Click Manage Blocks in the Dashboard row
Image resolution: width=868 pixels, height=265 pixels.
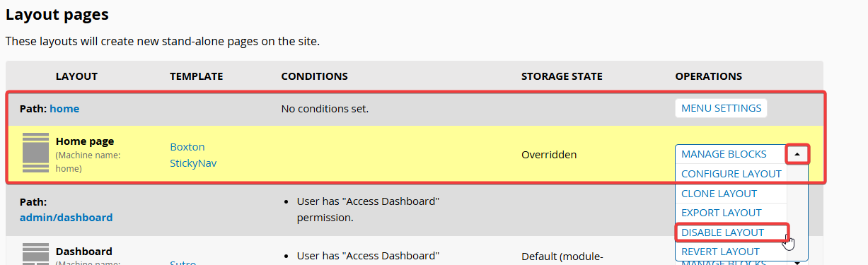[x=724, y=263]
